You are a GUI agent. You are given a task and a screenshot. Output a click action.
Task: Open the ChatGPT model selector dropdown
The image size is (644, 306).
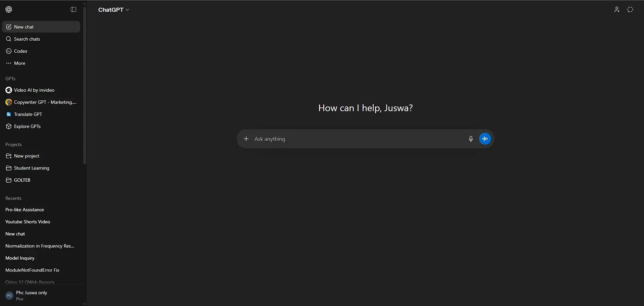pyautogui.click(x=114, y=10)
